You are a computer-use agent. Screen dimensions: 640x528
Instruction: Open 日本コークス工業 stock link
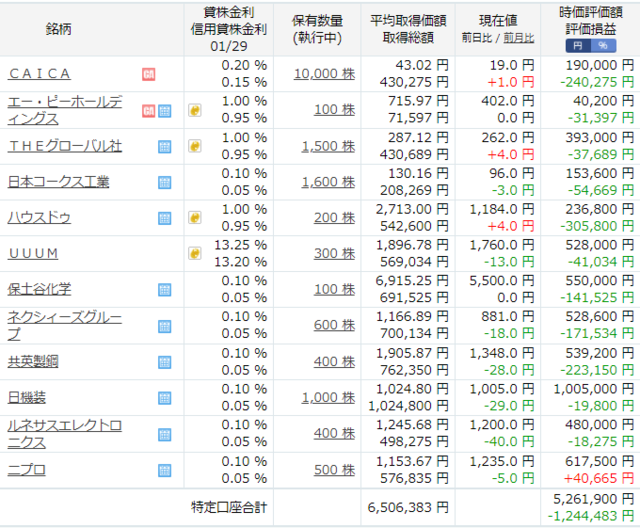[x=58, y=182]
